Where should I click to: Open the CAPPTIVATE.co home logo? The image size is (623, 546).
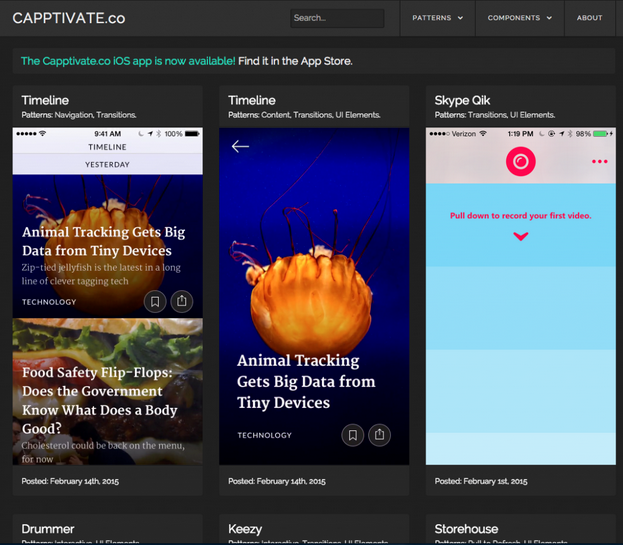pyautogui.click(x=69, y=18)
